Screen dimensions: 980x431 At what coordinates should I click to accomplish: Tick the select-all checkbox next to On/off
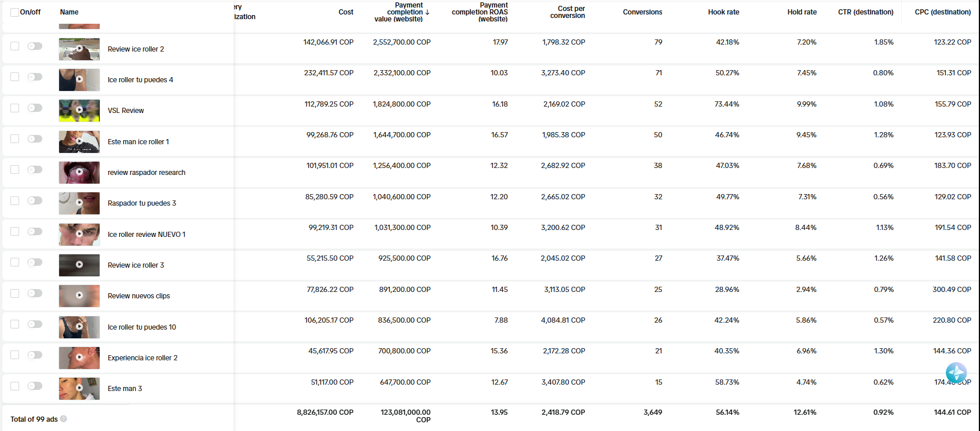(x=14, y=12)
